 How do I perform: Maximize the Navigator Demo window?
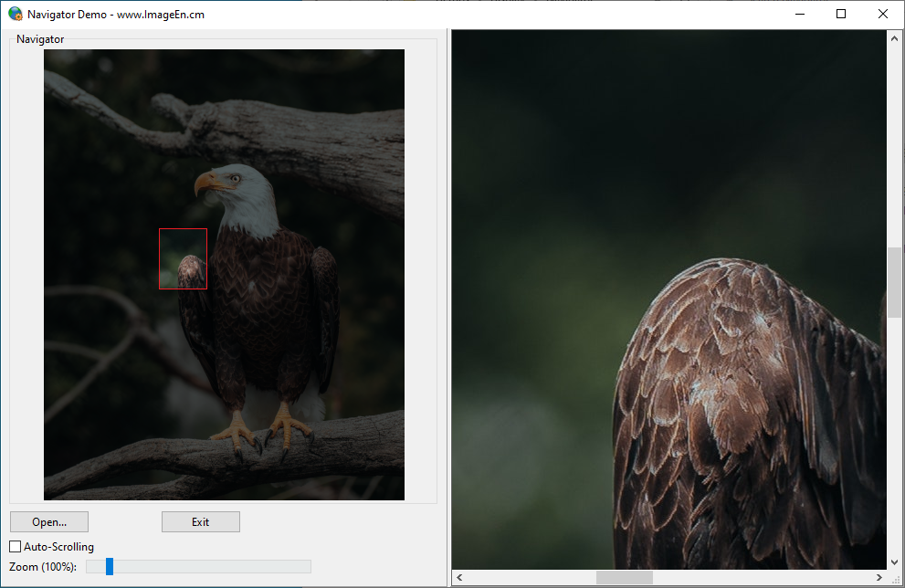tap(841, 14)
